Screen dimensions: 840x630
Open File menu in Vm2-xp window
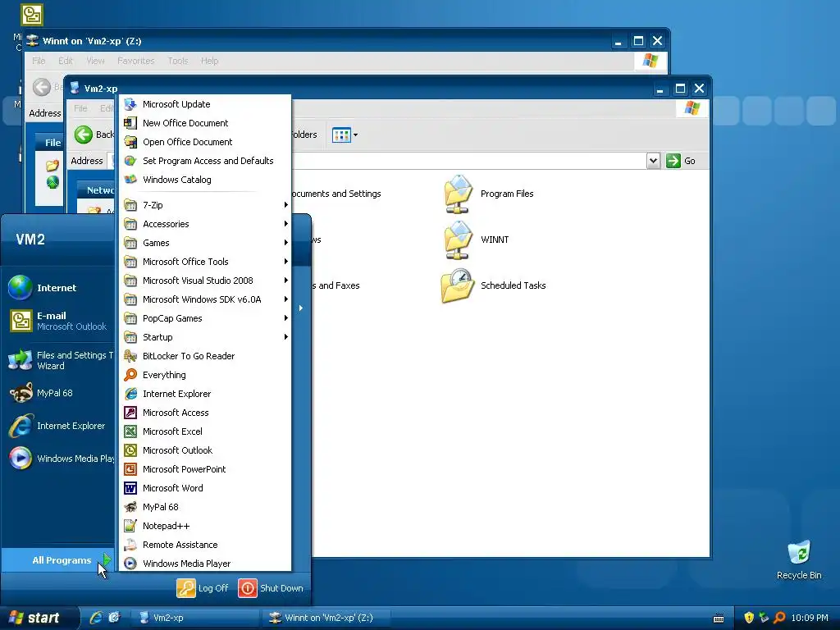tap(80, 108)
